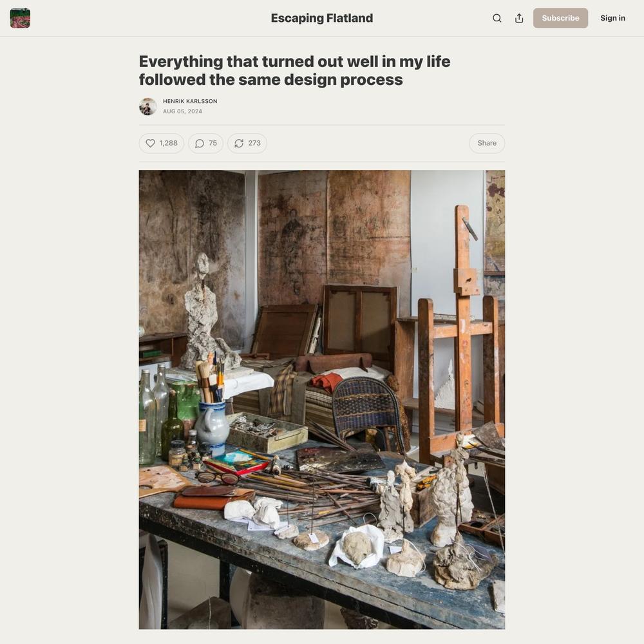Open the Escaping Flatland home title
This screenshot has height=644, width=644.
click(321, 18)
